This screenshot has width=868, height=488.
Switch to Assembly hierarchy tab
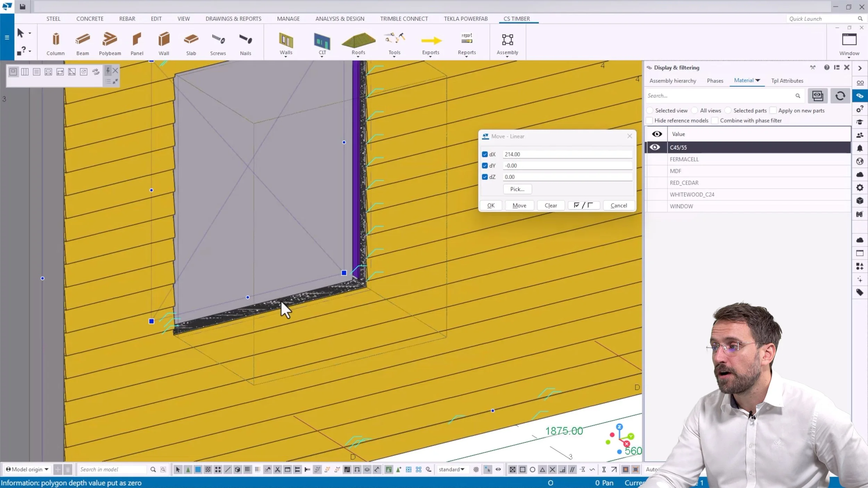(x=673, y=81)
